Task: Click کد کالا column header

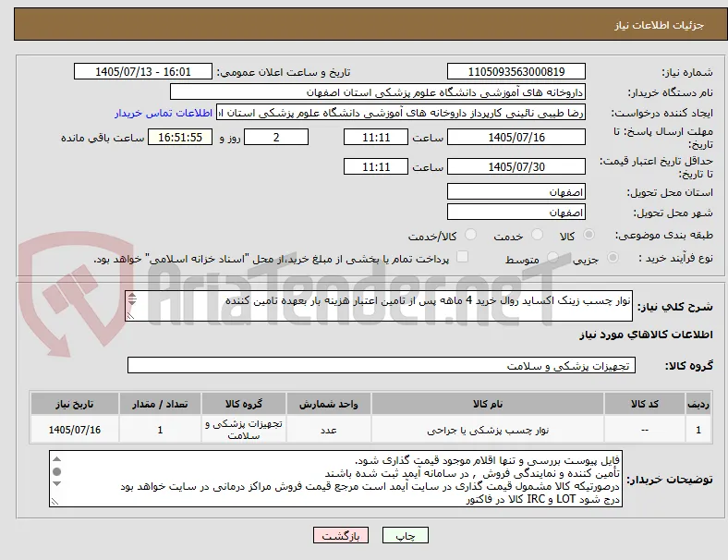Action: tap(645, 404)
